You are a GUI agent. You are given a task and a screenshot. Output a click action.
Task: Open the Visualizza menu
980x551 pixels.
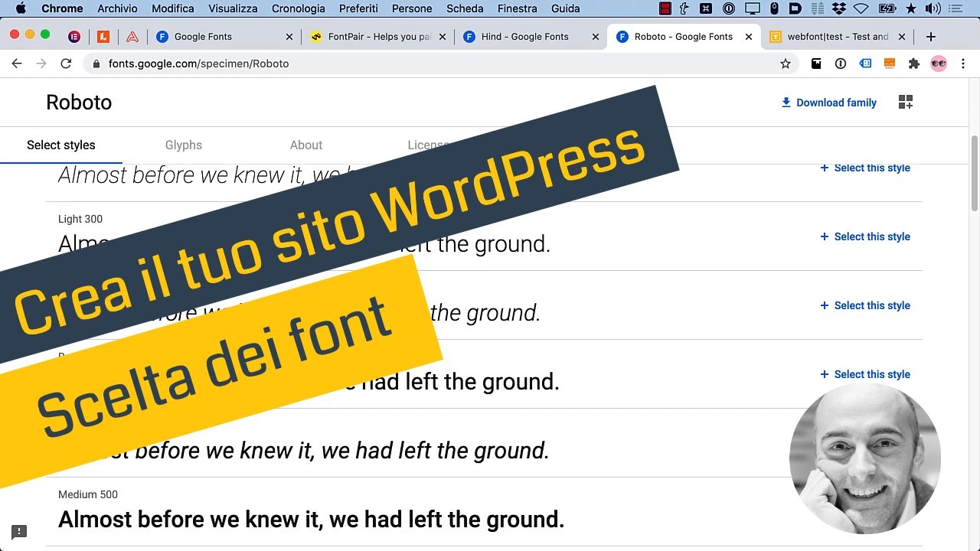pos(234,8)
